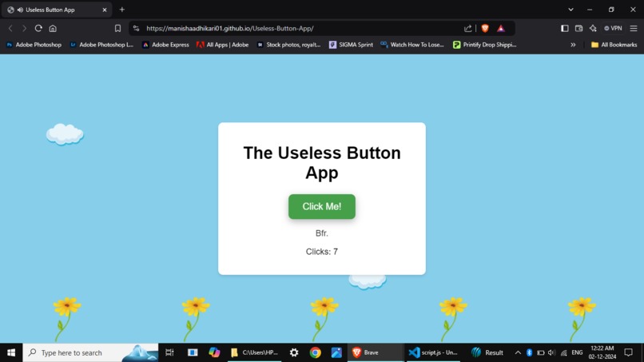Open the tab search dropdown arrow
Screen dimensions: 644x362
coord(571,10)
